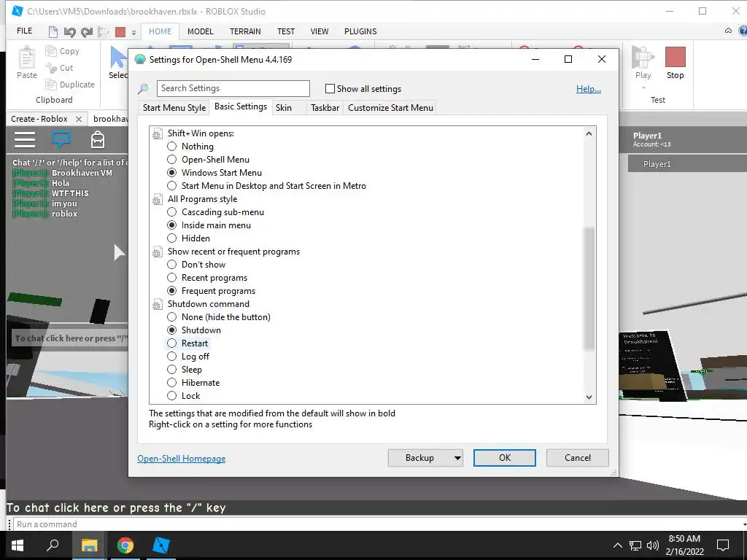Click Cut in the Clipboard group
Viewport: 747px width, 560px height.
(59, 68)
